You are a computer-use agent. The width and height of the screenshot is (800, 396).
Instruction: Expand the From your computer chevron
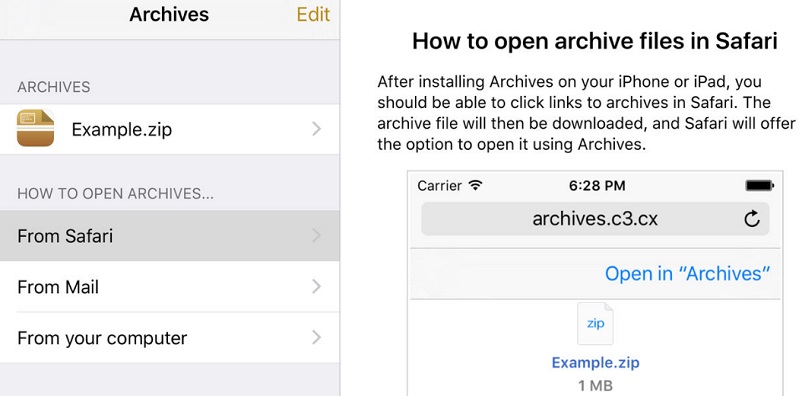tap(317, 337)
